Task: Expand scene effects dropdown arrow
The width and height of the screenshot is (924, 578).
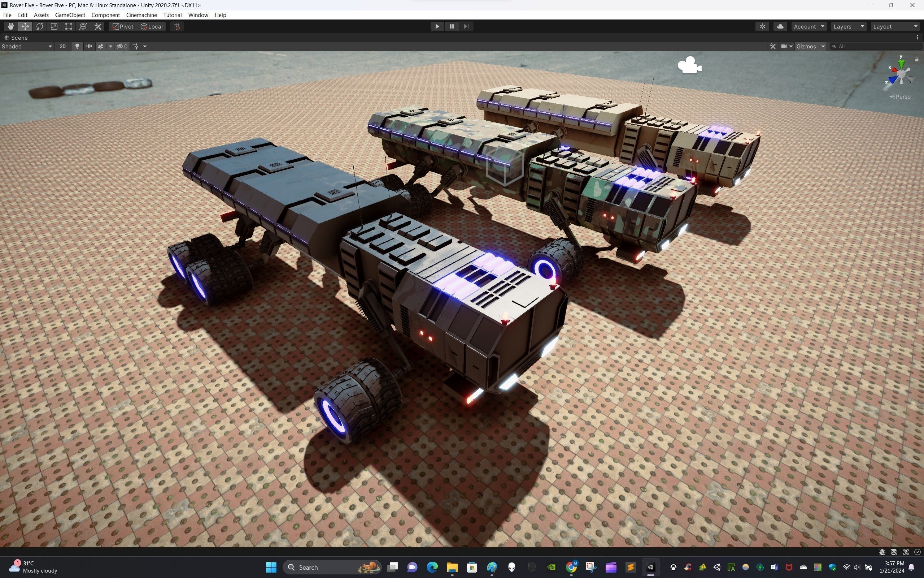Action: point(110,46)
